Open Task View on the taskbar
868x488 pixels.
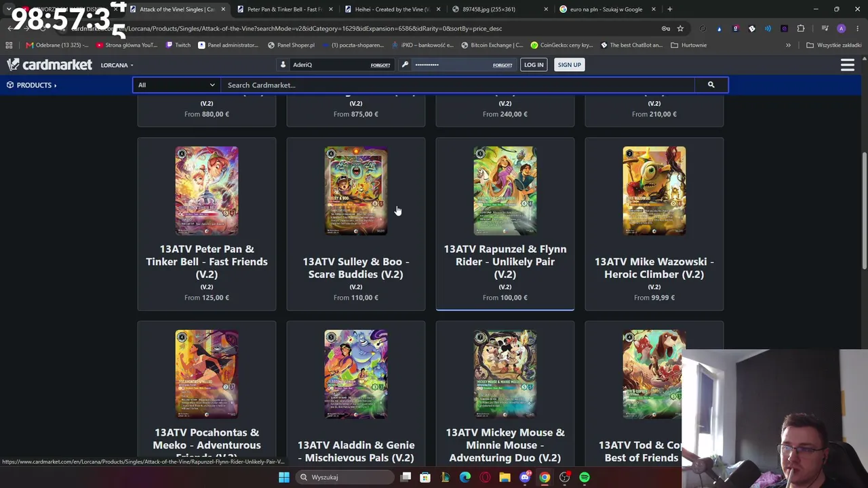406,477
